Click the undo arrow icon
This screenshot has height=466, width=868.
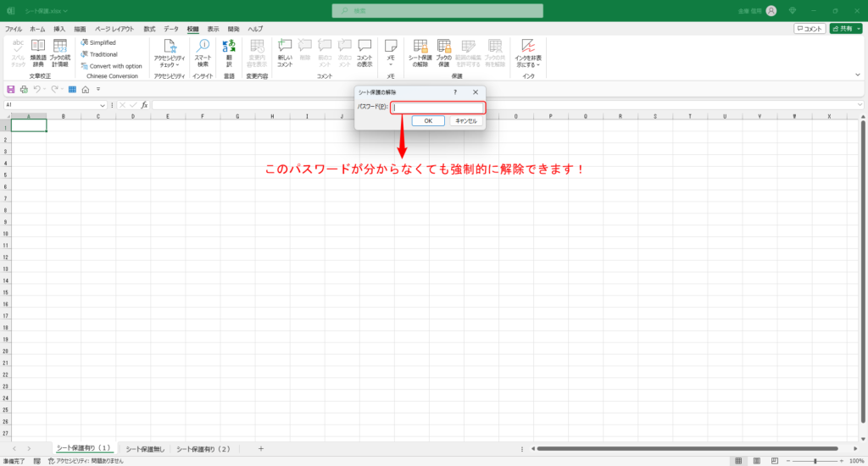36,89
